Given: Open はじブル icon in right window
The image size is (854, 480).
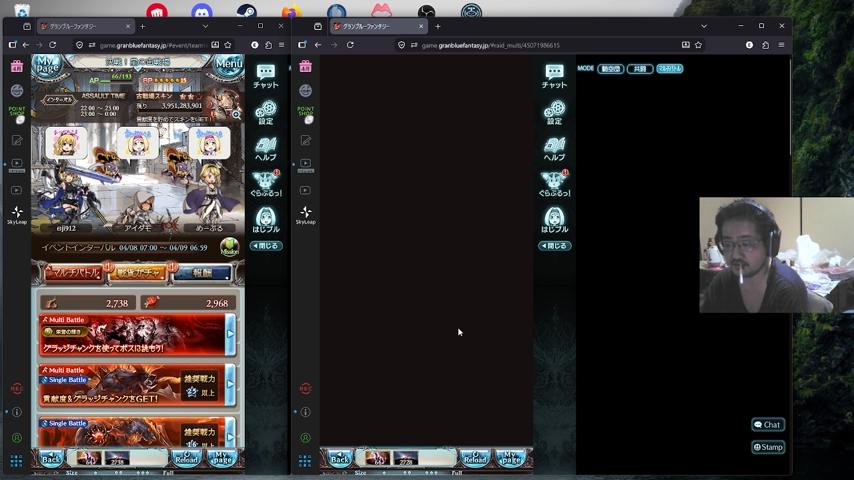Looking at the screenshot, I should point(554,220).
